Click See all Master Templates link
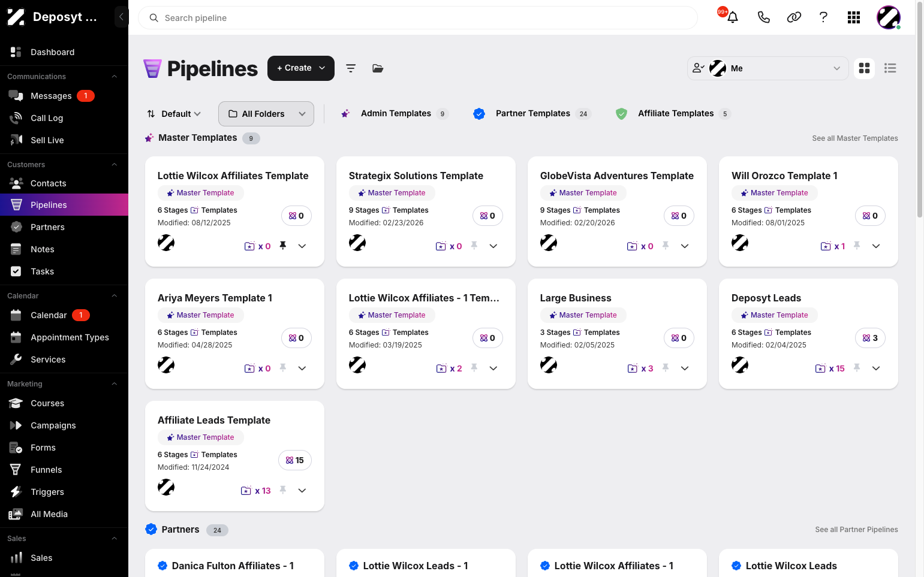924x577 pixels. point(855,138)
